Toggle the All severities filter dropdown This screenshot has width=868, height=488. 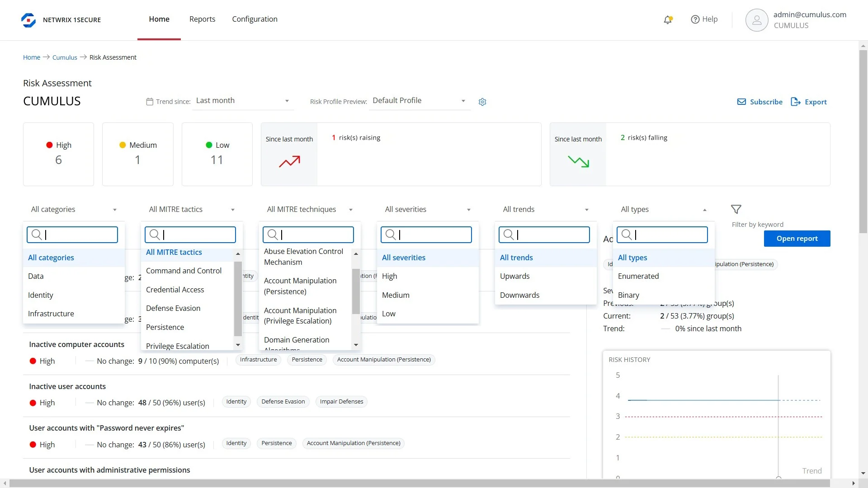coord(428,209)
